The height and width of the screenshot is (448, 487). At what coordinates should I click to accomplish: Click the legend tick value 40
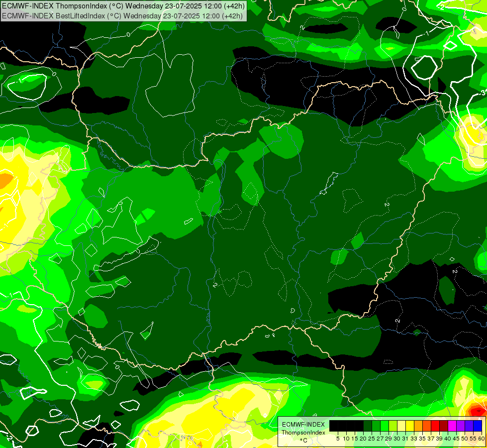448,439
